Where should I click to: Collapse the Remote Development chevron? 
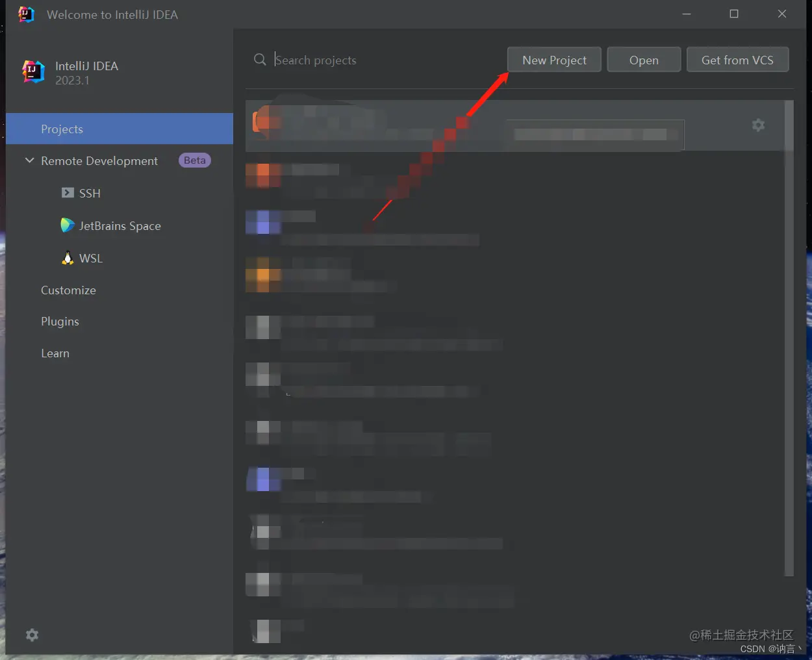[29, 160]
